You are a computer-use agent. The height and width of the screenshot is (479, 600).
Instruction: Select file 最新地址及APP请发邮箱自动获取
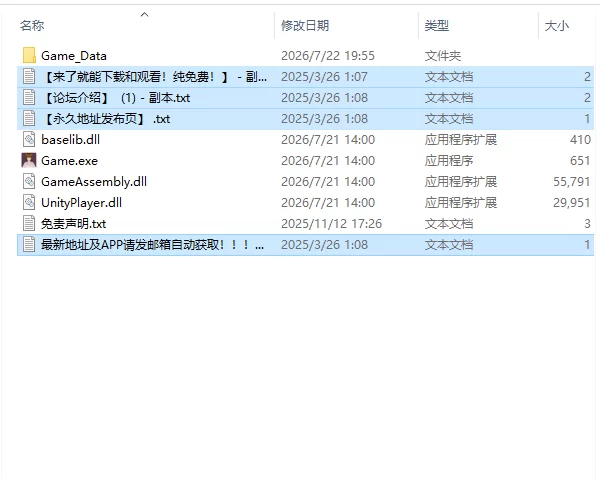pyautogui.click(x=152, y=245)
